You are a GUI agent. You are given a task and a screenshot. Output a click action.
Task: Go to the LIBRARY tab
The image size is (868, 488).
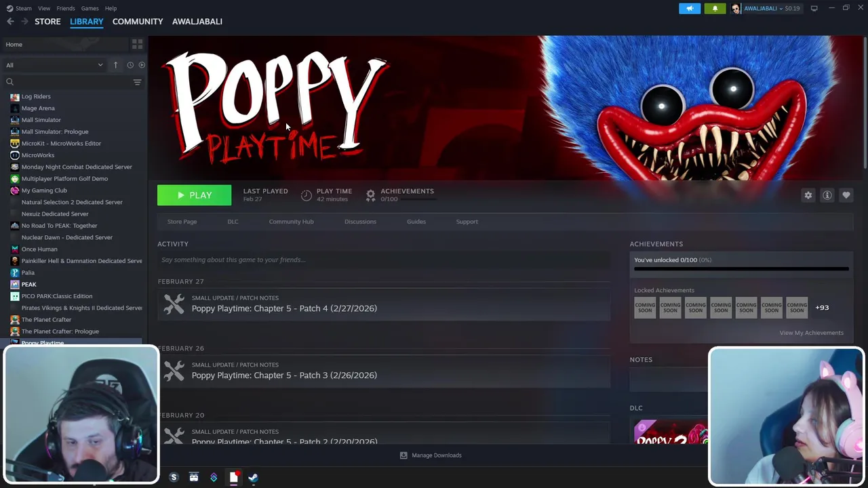click(x=87, y=22)
